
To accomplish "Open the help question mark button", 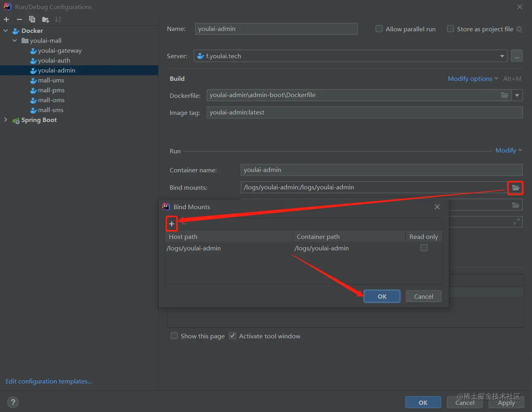I will (x=13, y=402).
